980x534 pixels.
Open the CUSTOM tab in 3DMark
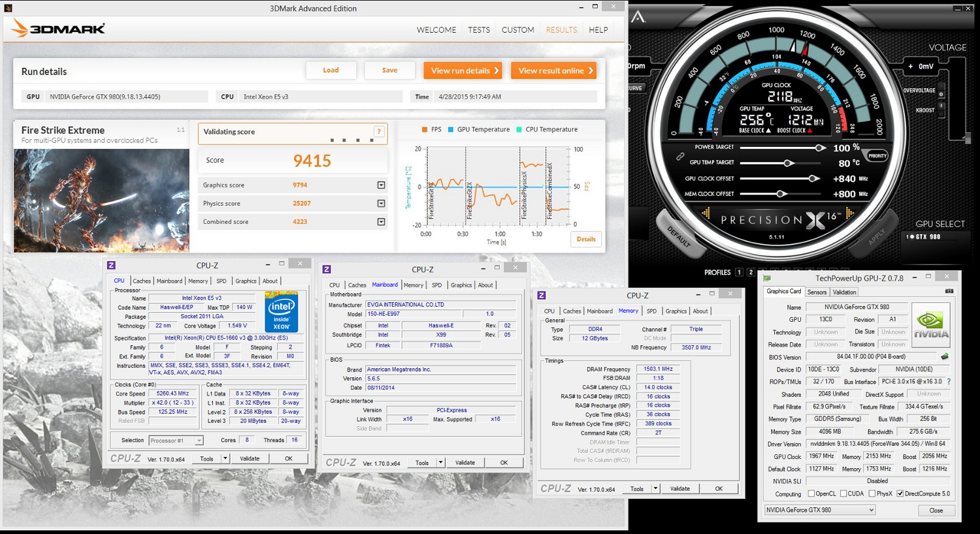pos(517,30)
